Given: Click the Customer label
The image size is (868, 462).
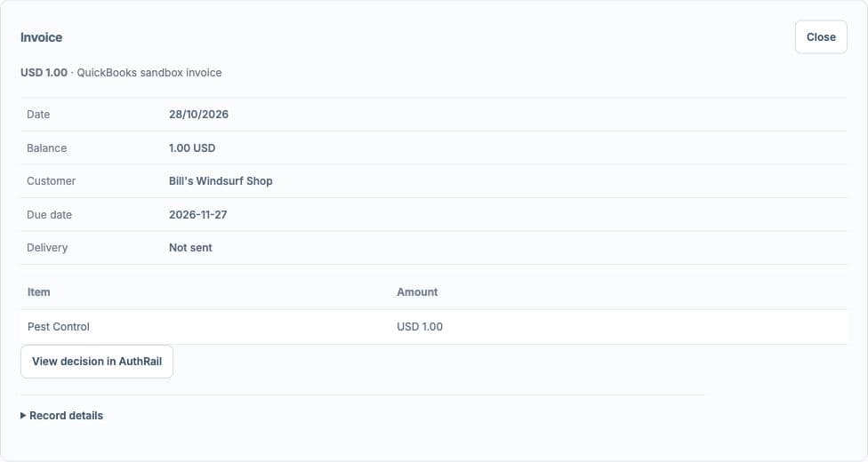Looking at the screenshot, I should pyautogui.click(x=51, y=181).
